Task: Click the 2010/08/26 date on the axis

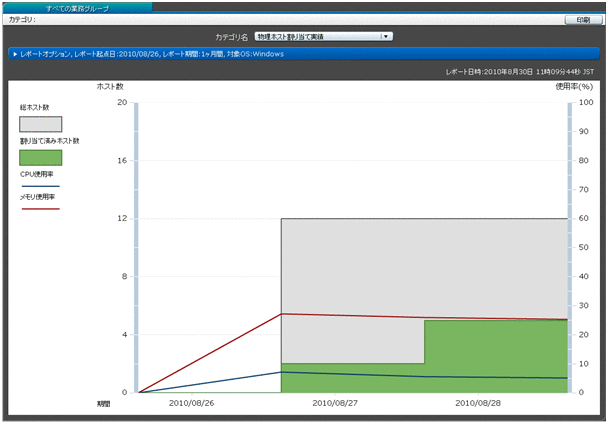Action: [191, 403]
